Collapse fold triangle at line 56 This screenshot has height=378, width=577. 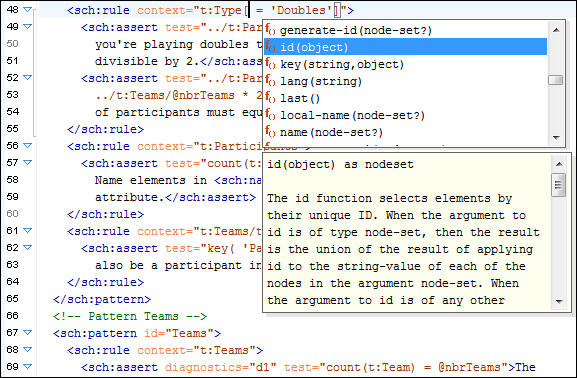coord(28,146)
